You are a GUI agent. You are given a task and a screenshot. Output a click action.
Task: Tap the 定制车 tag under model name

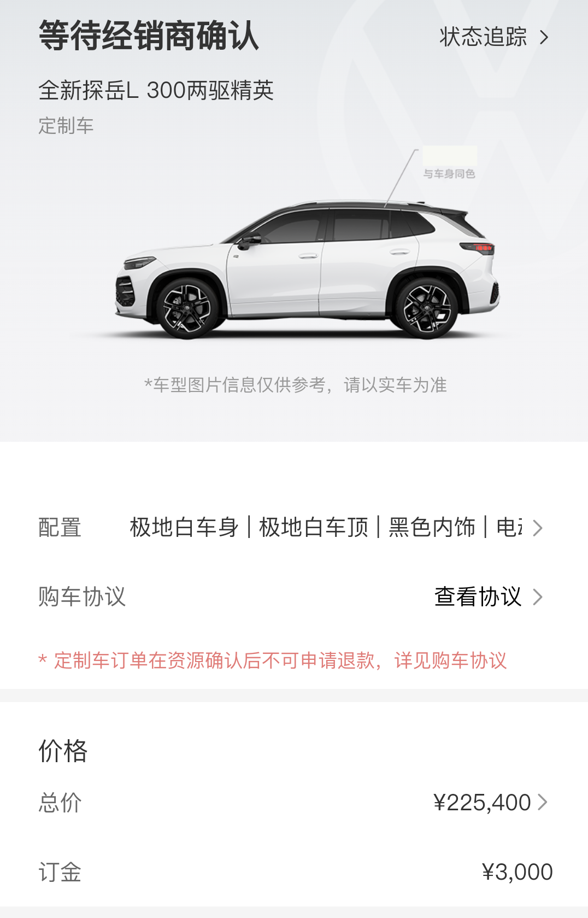click(66, 126)
